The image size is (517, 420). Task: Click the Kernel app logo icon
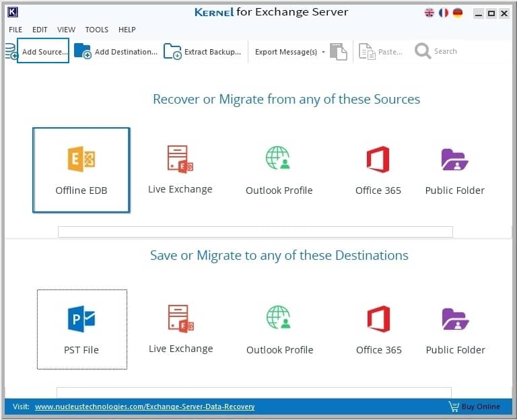(13, 13)
